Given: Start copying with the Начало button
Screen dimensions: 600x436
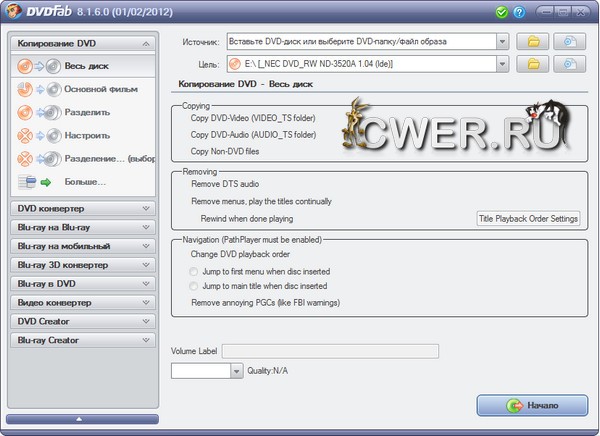Looking at the screenshot, I should pyautogui.click(x=532, y=405).
